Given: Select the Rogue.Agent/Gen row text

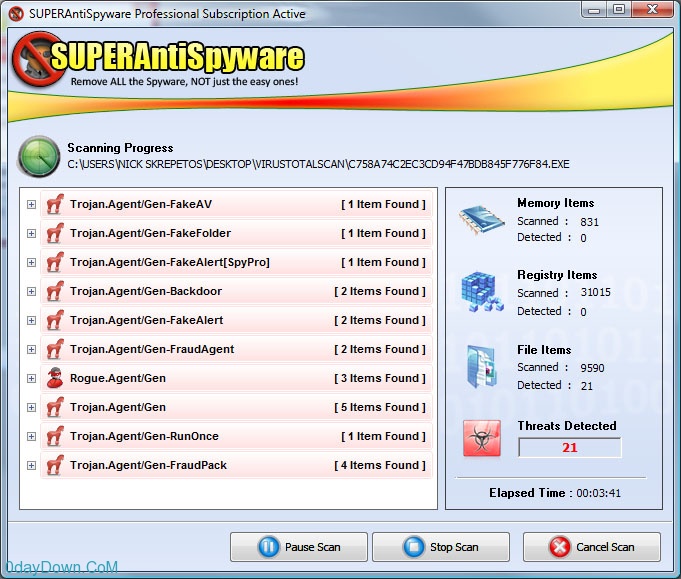Looking at the screenshot, I should pyautogui.click(x=118, y=378).
